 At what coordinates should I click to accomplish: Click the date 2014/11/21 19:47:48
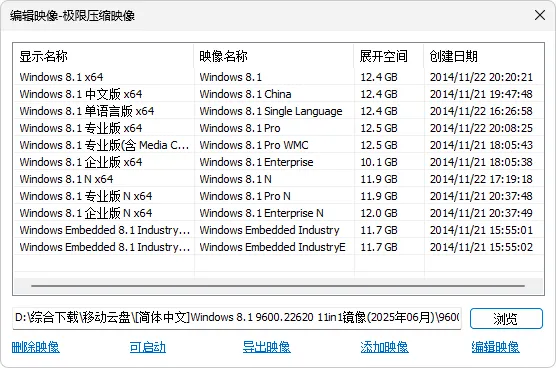coord(481,94)
